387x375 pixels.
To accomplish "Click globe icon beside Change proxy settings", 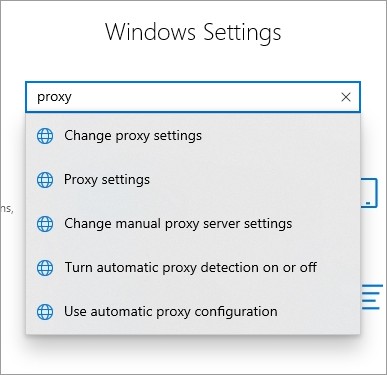I will pyautogui.click(x=45, y=136).
